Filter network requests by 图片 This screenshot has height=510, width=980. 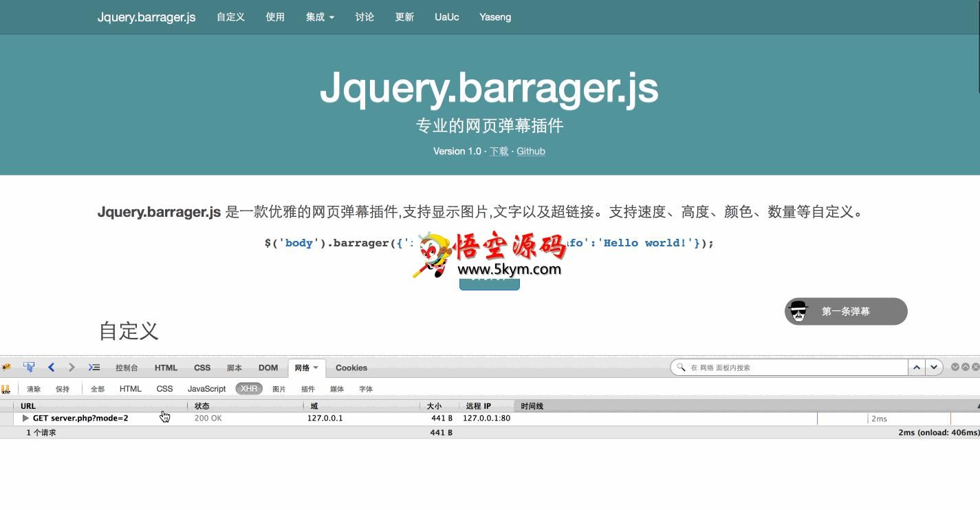pyautogui.click(x=279, y=389)
